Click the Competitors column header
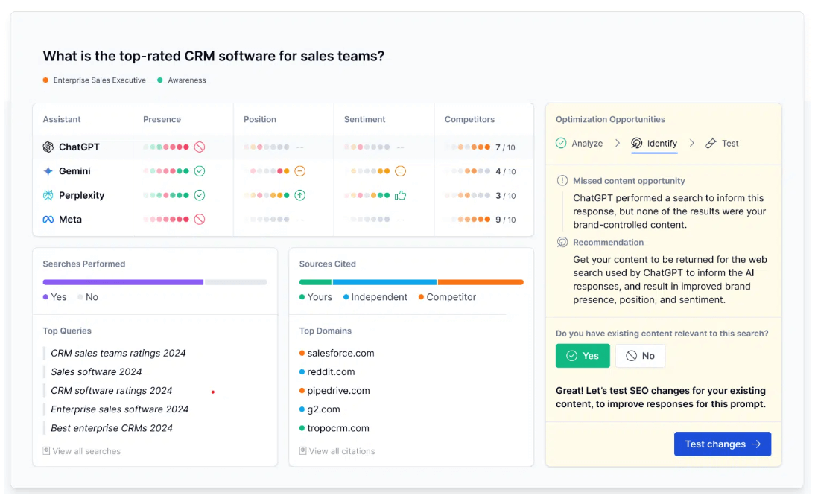Viewport: 815px width, 504px height. point(469,120)
